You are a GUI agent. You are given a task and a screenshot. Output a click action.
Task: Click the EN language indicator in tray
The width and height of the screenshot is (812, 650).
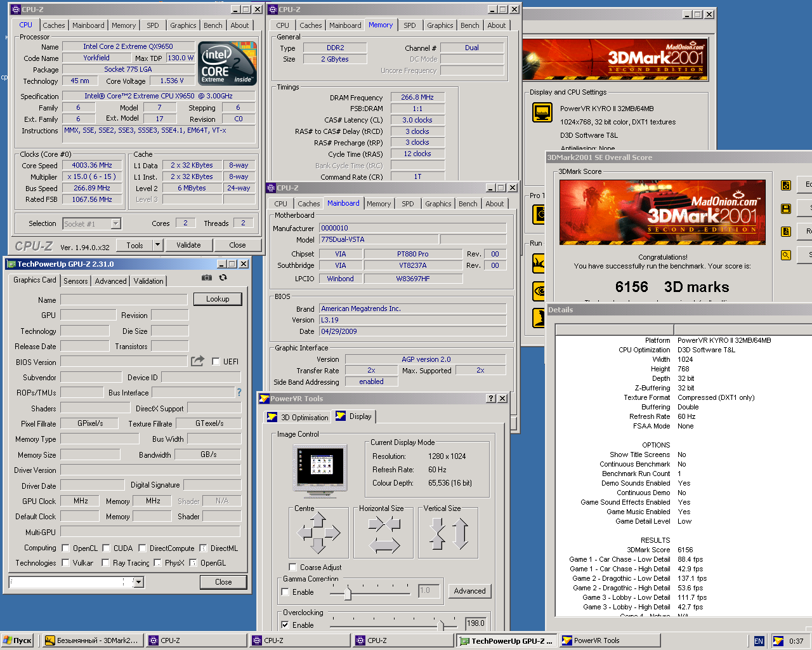coord(759,641)
